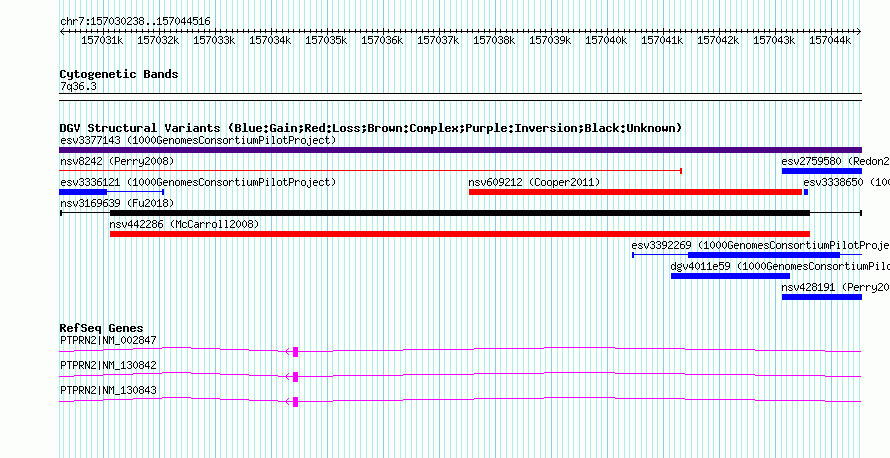Open the esv2759580 (Redon) label
The height and width of the screenshot is (458, 890).
coord(836,162)
